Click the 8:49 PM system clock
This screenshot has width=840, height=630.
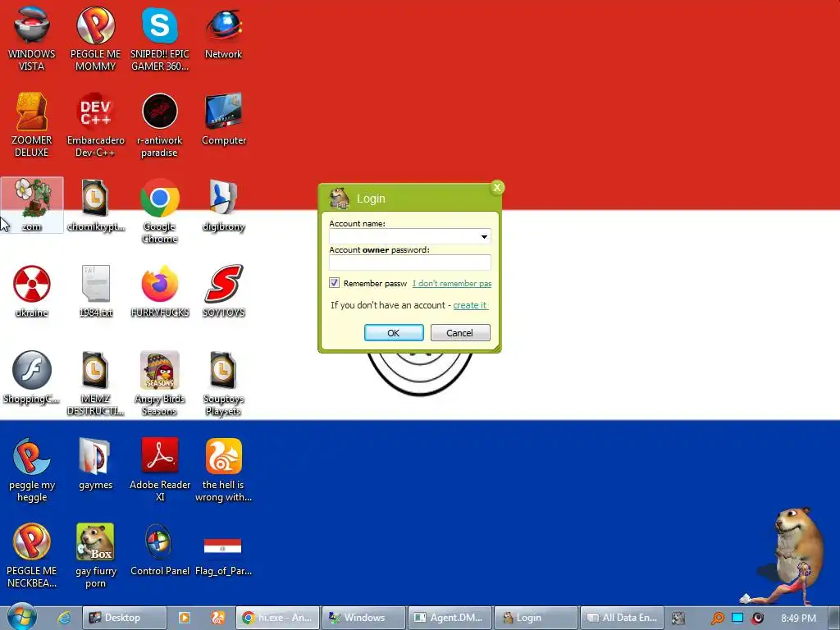(798, 619)
